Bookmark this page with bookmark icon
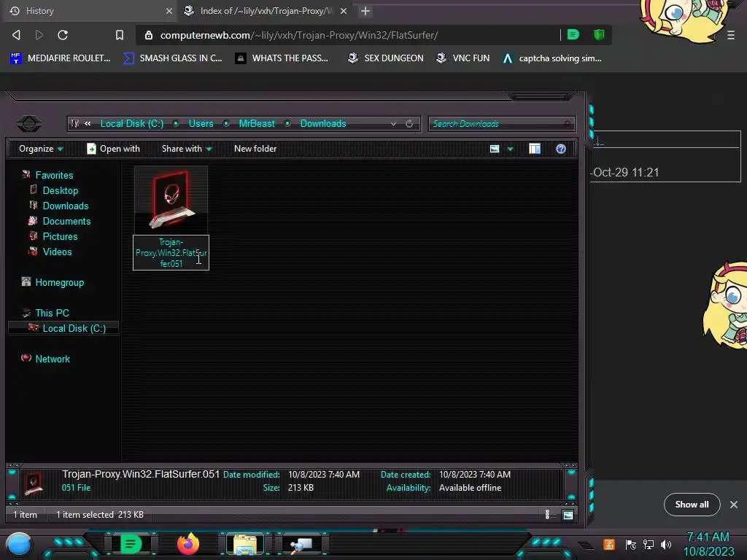Image resolution: width=747 pixels, height=560 pixels. [119, 35]
